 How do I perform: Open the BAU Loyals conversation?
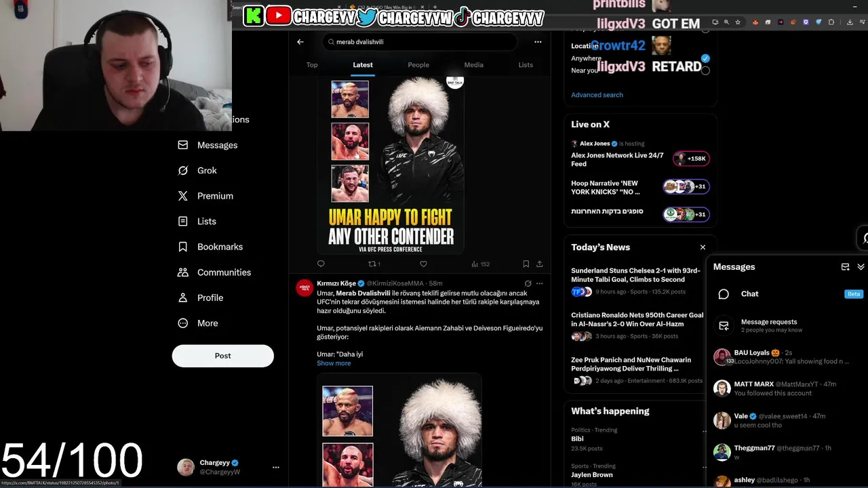pyautogui.click(x=787, y=357)
